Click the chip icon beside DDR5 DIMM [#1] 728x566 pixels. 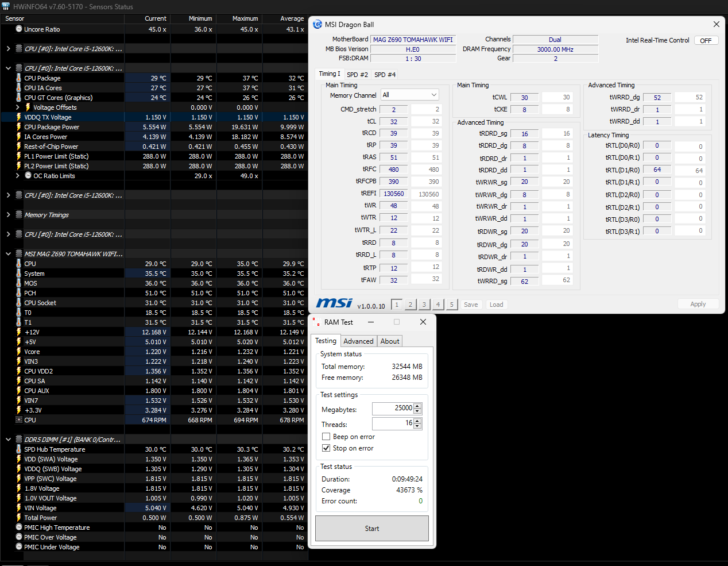19,439
